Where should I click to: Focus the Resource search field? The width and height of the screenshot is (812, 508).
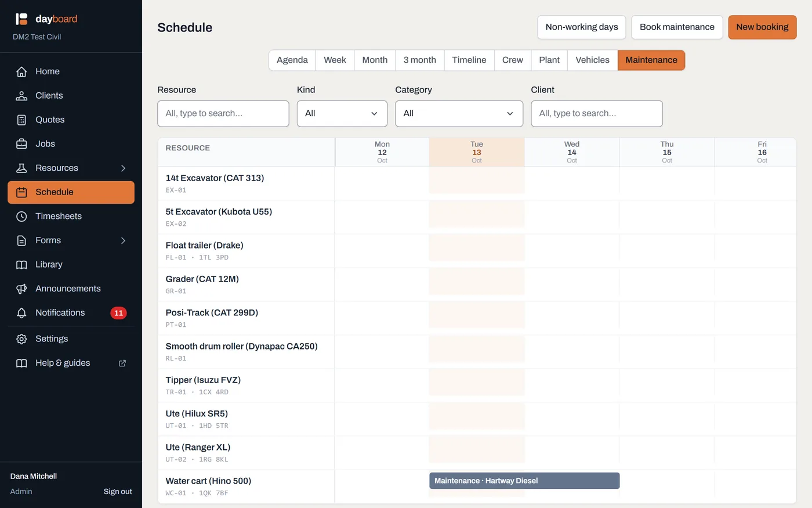click(x=223, y=113)
